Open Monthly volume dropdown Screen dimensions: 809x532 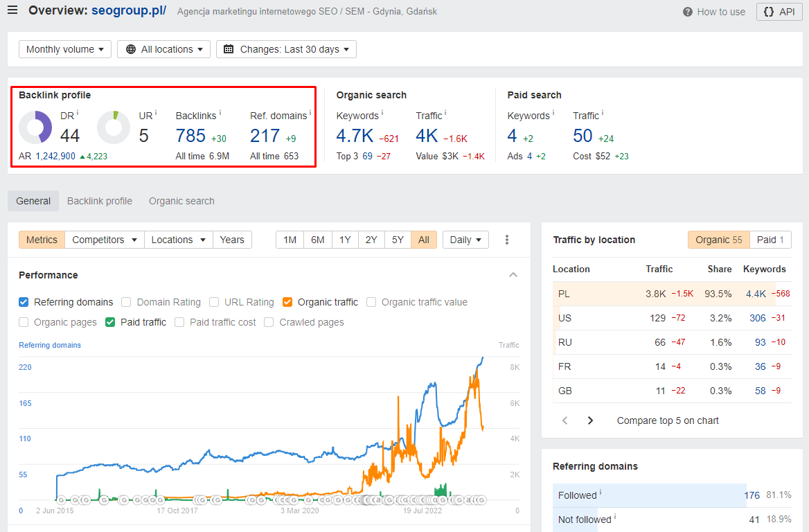[65, 50]
